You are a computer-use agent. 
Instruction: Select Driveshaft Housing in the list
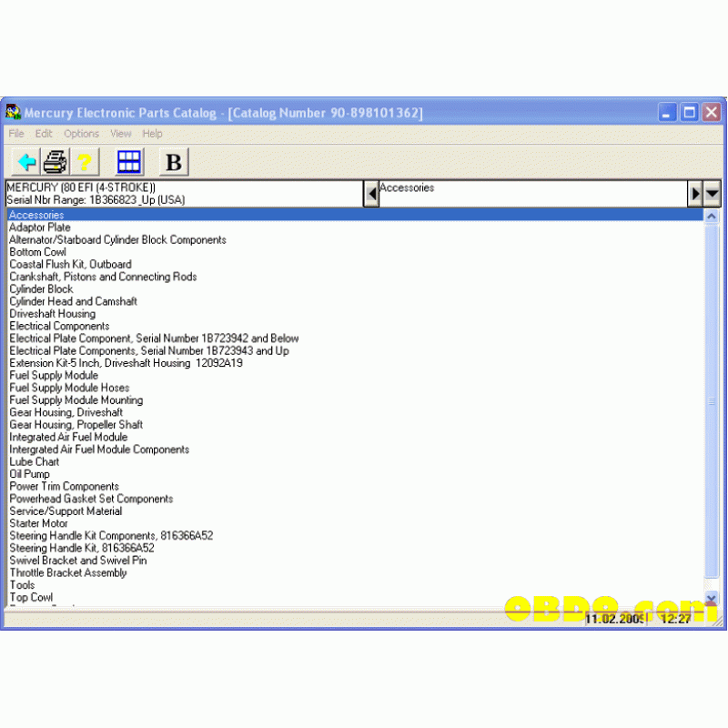point(53,314)
